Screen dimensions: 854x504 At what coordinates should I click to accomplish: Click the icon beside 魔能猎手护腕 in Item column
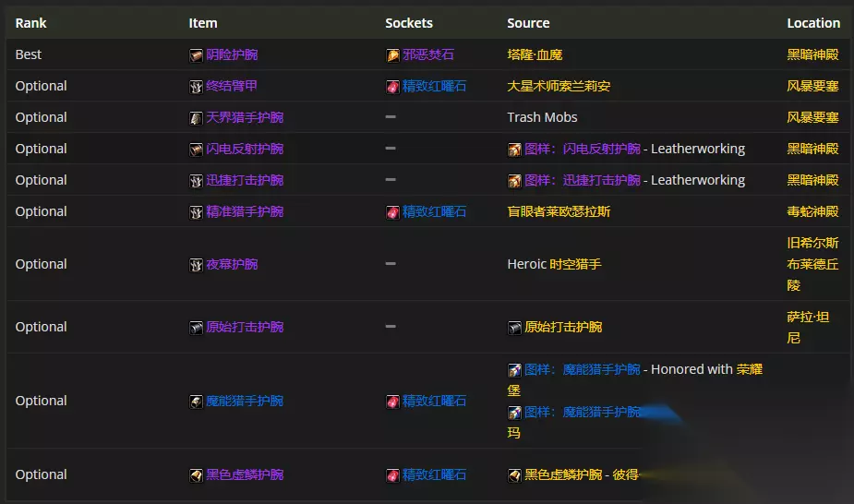tap(196, 402)
